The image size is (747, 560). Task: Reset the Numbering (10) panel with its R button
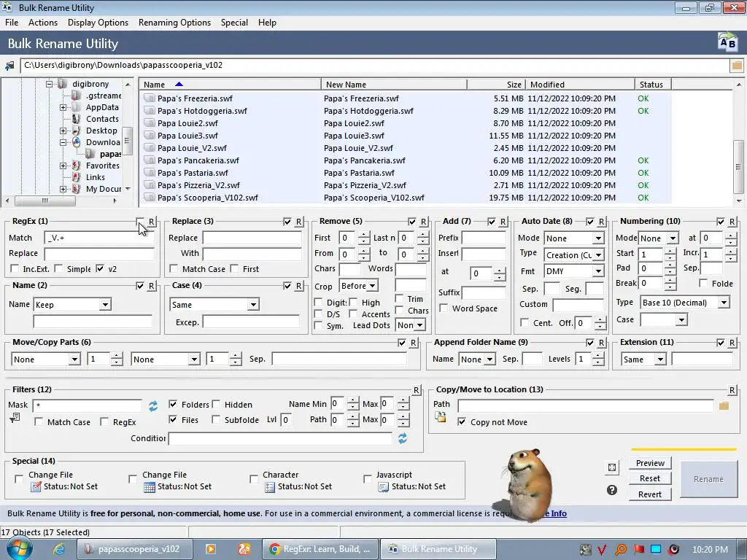[x=732, y=222]
